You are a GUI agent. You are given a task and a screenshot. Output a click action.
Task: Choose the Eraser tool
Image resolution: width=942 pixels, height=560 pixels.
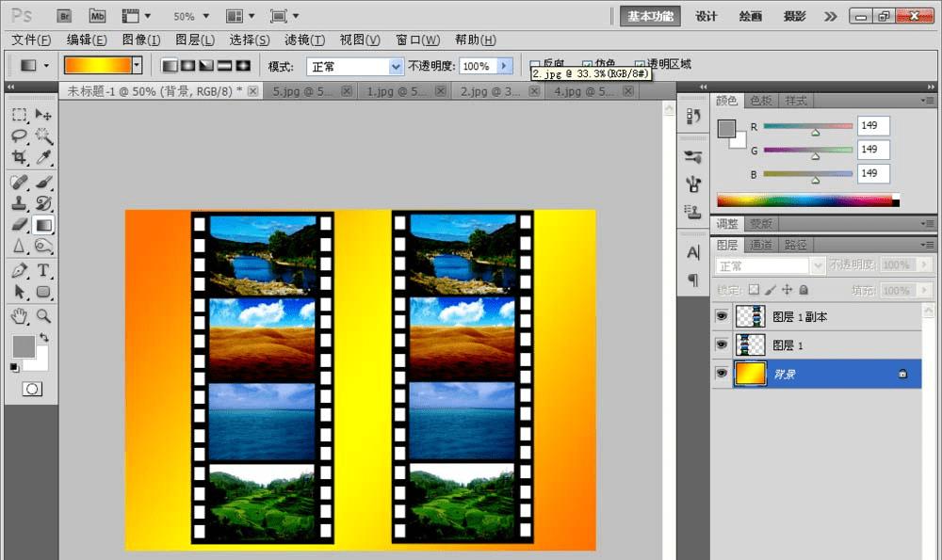click(x=19, y=225)
